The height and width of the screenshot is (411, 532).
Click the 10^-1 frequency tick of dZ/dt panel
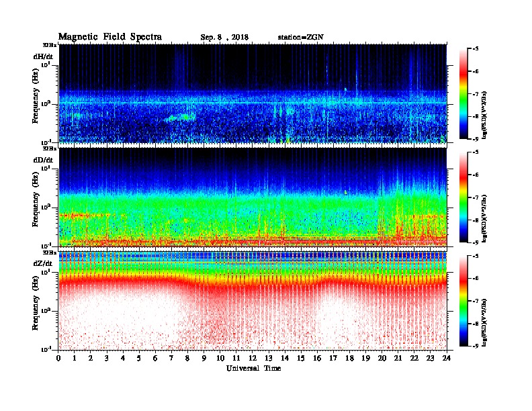(x=46, y=349)
